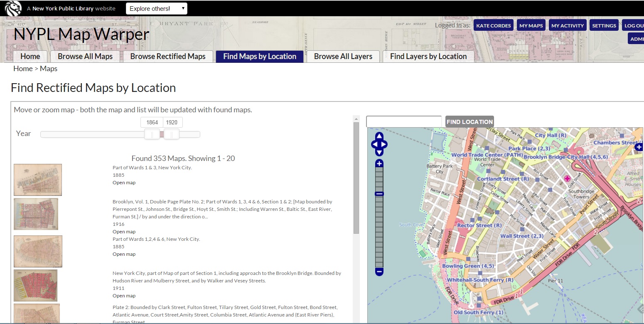
Task: Select the 1911 Brooklyn Bridge map thumbnail
Action: [35, 285]
